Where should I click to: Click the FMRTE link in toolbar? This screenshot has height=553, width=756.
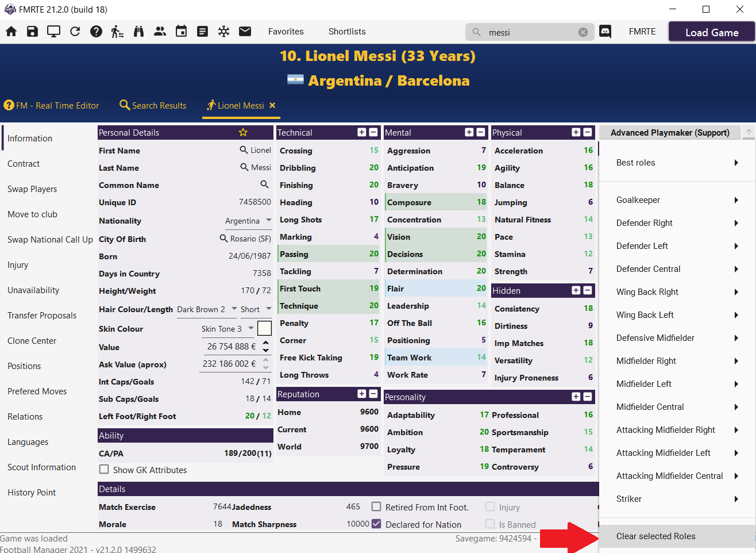(x=642, y=32)
